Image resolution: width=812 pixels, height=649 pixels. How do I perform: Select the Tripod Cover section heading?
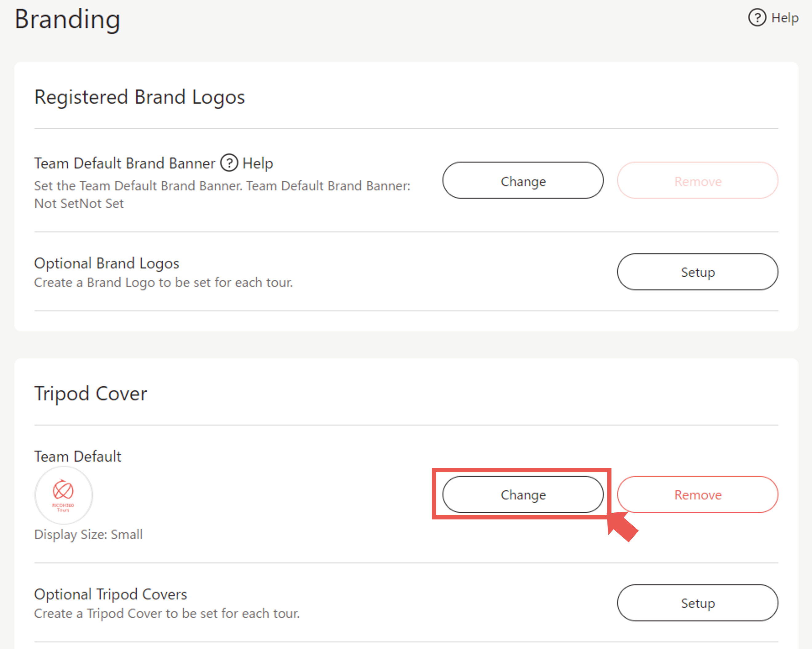[x=90, y=393]
